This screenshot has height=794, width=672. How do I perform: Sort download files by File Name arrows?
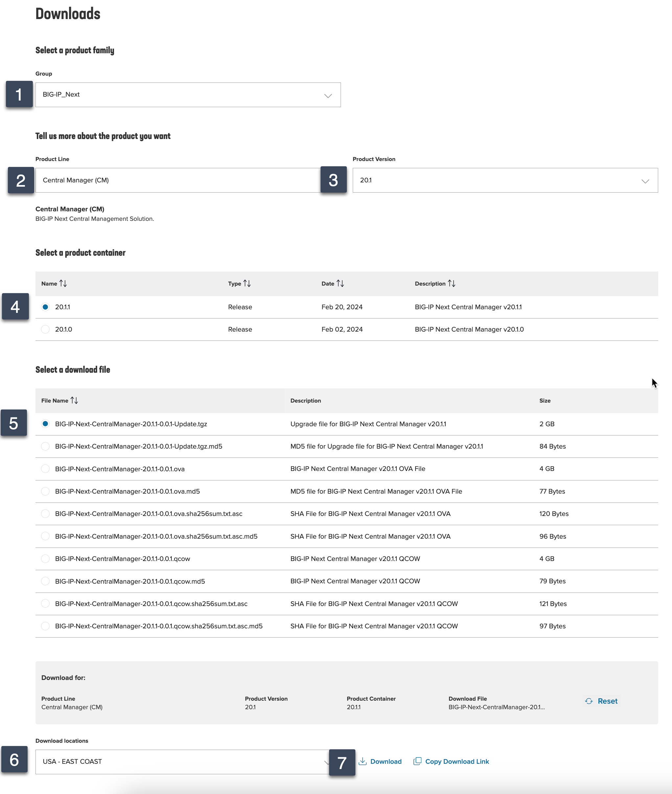74,401
